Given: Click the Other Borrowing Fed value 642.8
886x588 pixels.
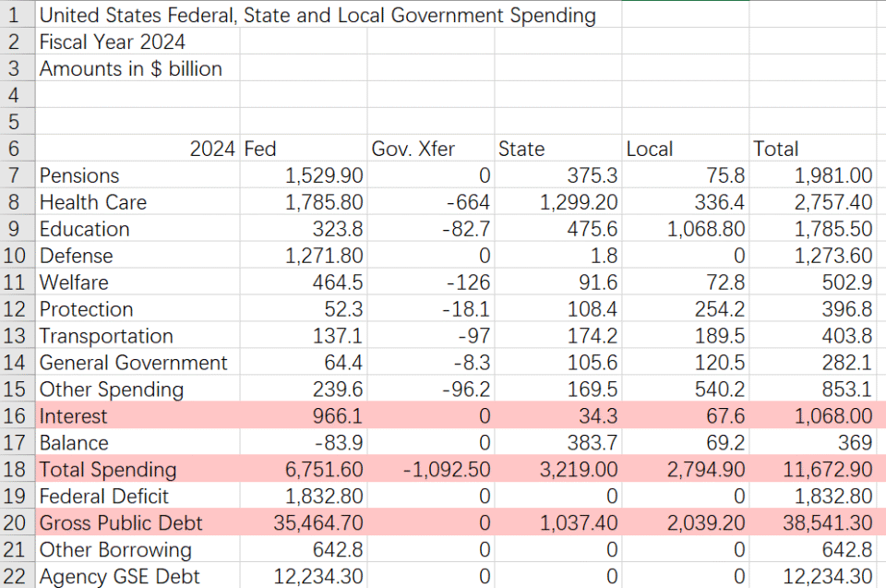Looking at the screenshot, I should (x=304, y=549).
